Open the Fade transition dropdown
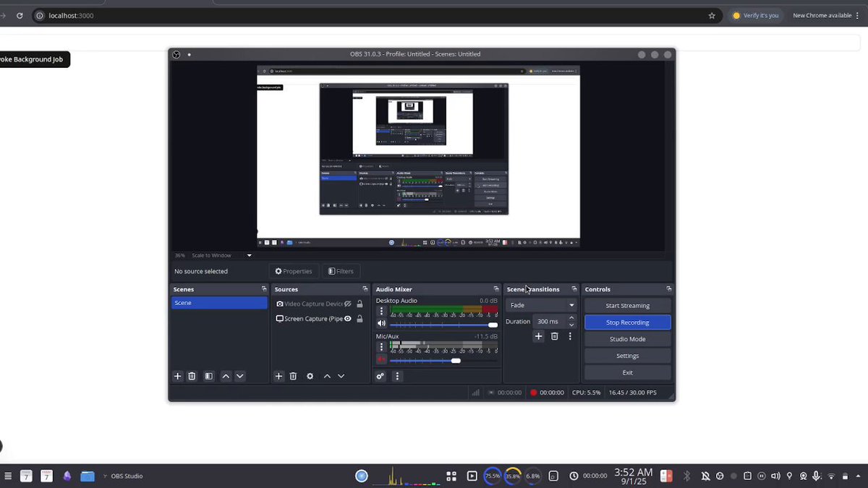 [541, 305]
